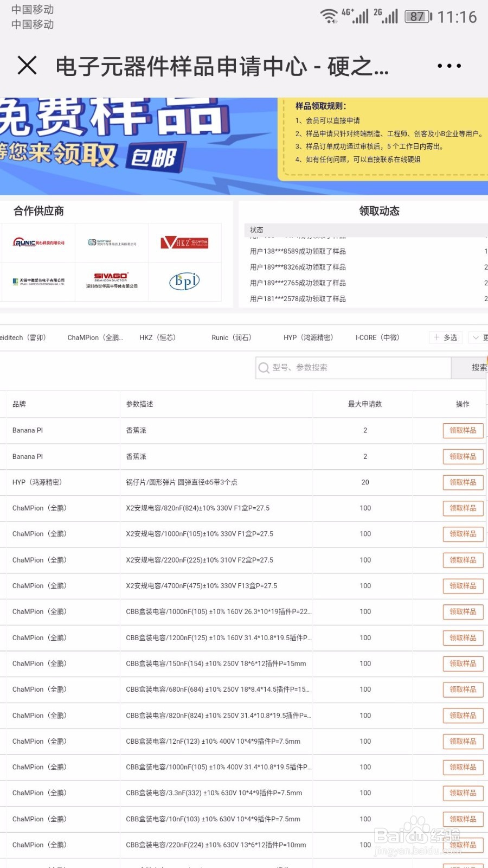Select the eiditech (雷卯) brand filter
This screenshot has height=868, width=488.
pyautogui.click(x=23, y=337)
